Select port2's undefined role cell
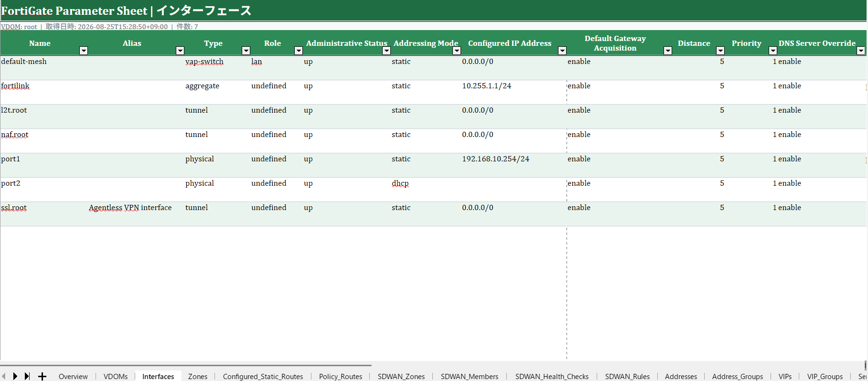The width and height of the screenshot is (868, 381). pos(277,190)
